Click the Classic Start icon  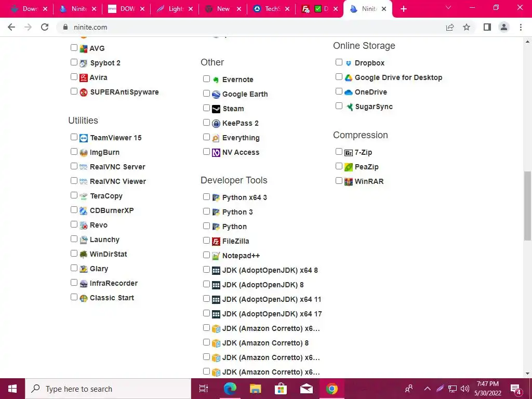tap(84, 298)
